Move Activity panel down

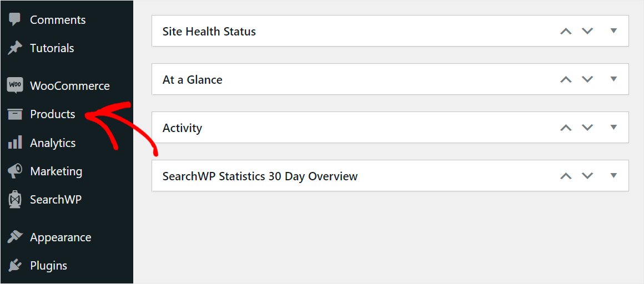(587, 128)
